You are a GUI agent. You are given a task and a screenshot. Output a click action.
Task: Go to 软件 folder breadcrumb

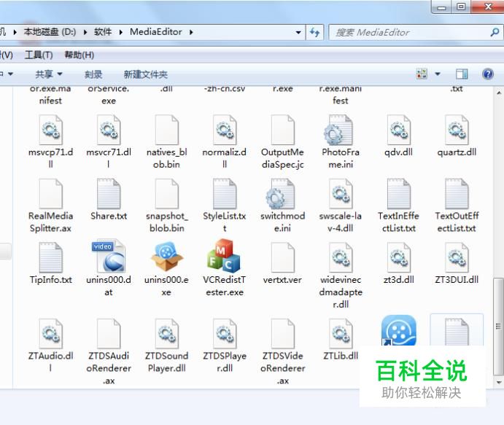click(x=103, y=32)
